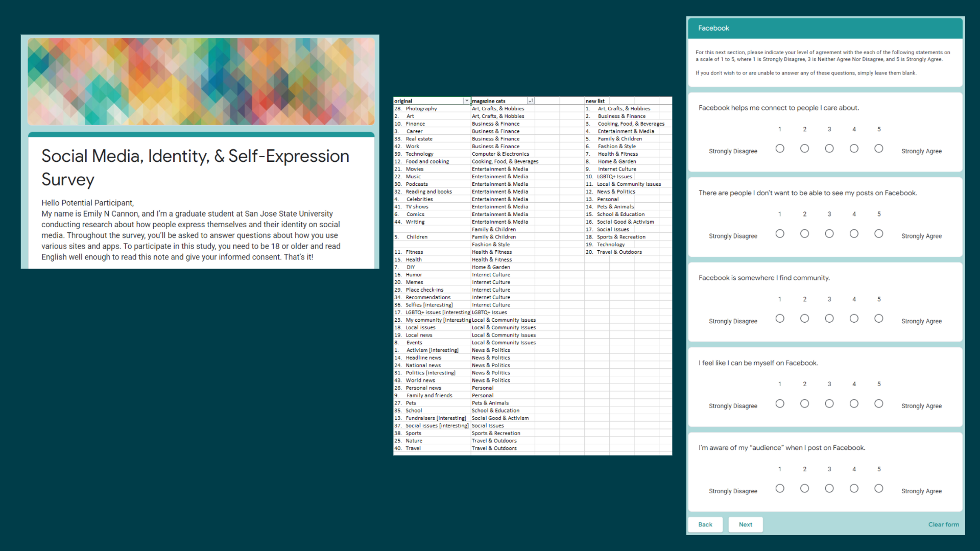Select the '41. TV shows' cell
This screenshot has height=551, width=980.
432,207
